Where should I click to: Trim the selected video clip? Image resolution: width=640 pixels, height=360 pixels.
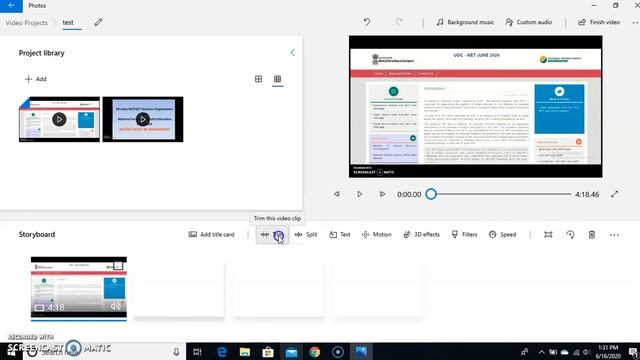pos(272,235)
